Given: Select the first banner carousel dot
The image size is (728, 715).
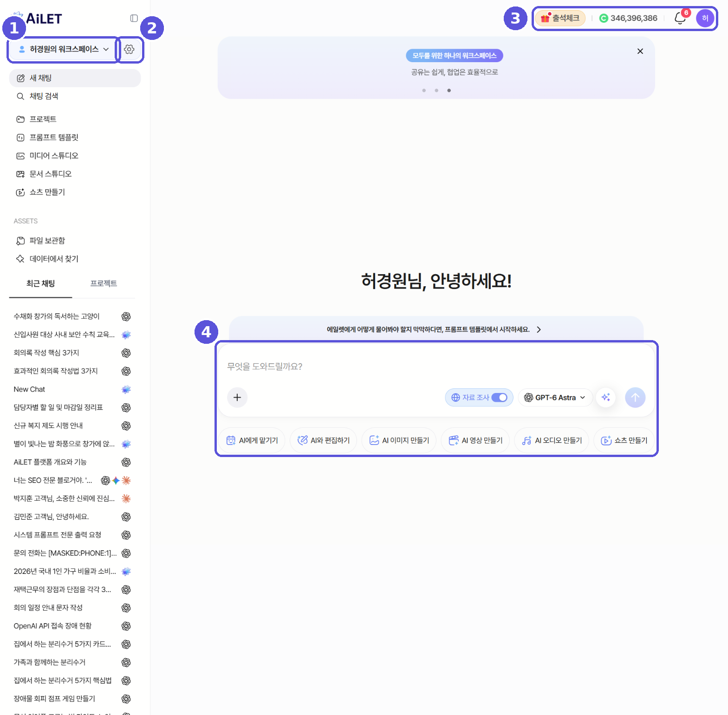Looking at the screenshot, I should coord(424,90).
